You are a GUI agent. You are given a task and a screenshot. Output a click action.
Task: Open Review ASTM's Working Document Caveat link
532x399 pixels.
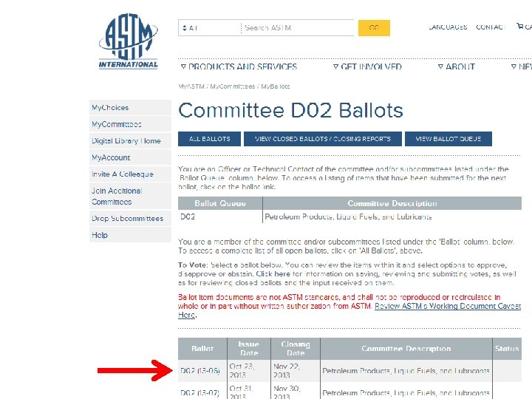pyautogui.click(x=447, y=306)
